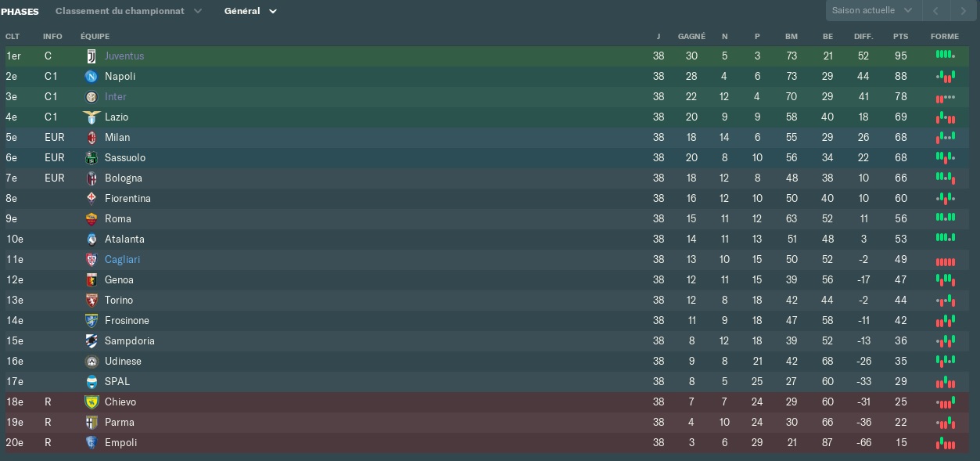Image resolution: width=980 pixels, height=461 pixels.
Task: Select the Roma club crest
Action: [92, 219]
